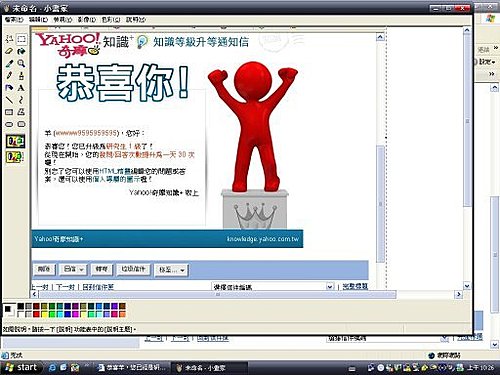Screen dimensions: 500x375
Task: Select the rectangular Select tool
Action: (21, 39)
